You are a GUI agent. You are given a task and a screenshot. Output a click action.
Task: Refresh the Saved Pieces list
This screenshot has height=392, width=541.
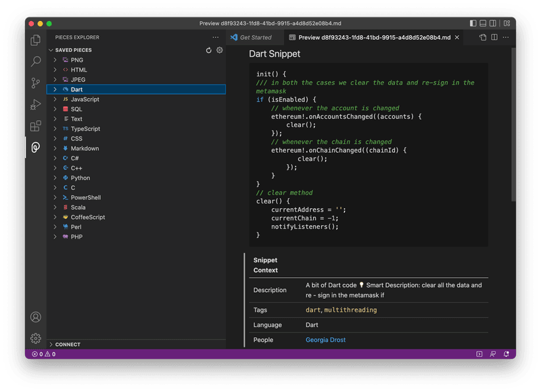[210, 49]
